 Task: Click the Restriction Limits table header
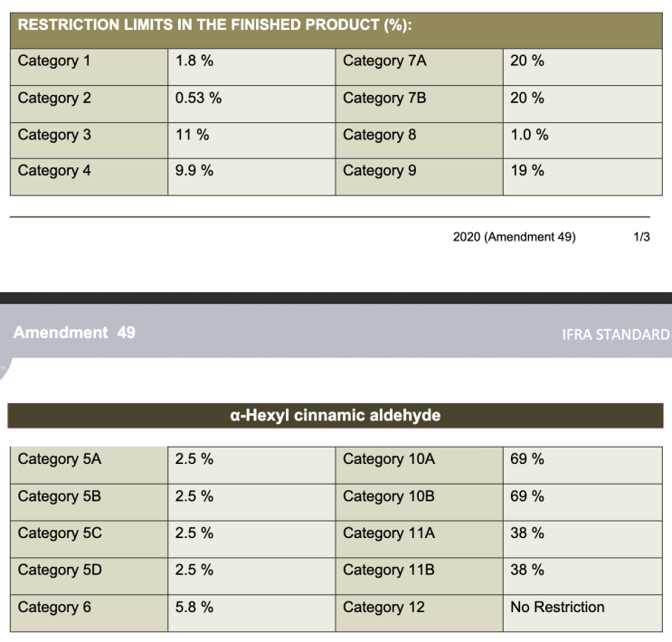336,31
